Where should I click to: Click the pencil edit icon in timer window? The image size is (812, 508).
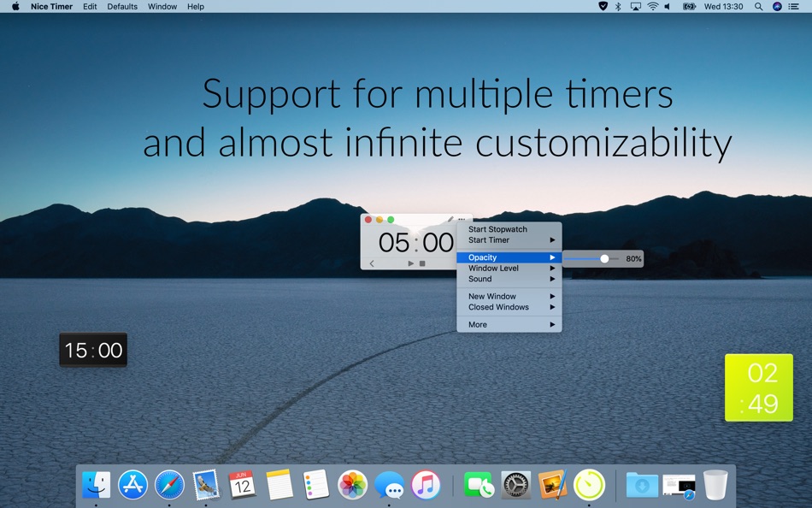pos(450,220)
